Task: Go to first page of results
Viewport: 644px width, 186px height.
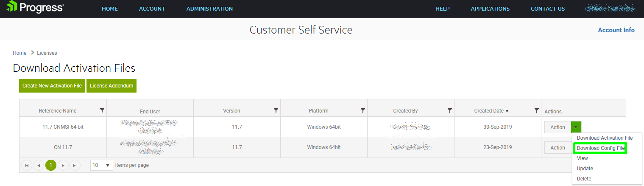Action: 27,165
